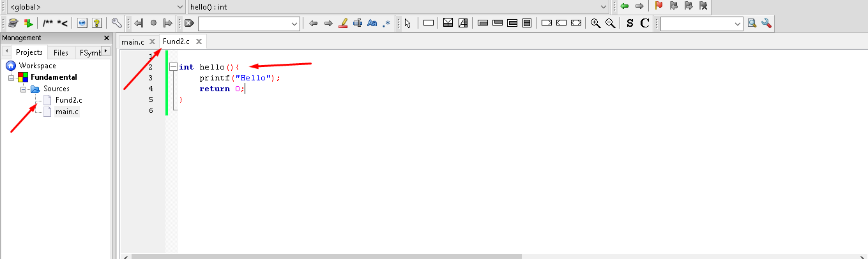Screen dimensions: 868x259
Task: Insert a /** doxygen block comment
Action: click(48, 23)
